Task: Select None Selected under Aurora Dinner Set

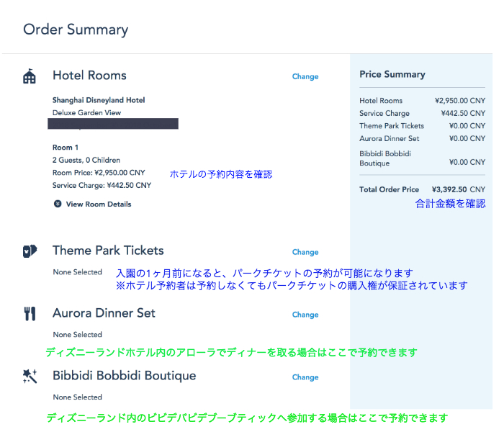Action: coord(78,335)
